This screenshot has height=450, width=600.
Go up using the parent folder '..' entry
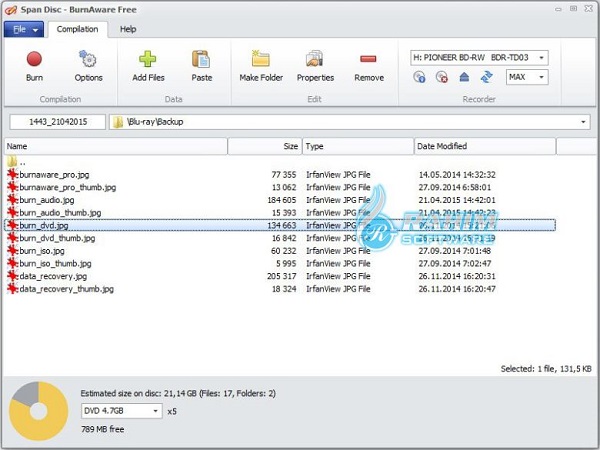click(17, 162)
